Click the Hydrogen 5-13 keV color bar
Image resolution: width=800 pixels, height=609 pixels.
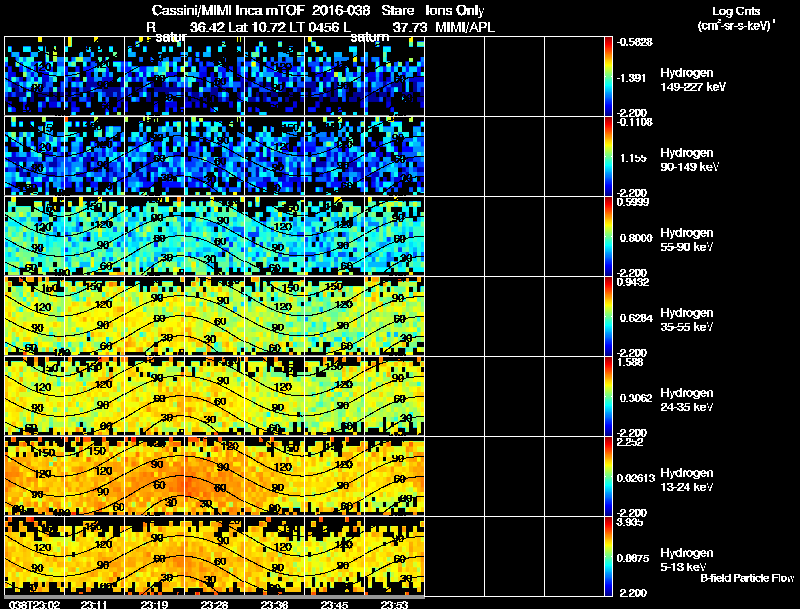point(608,556)
